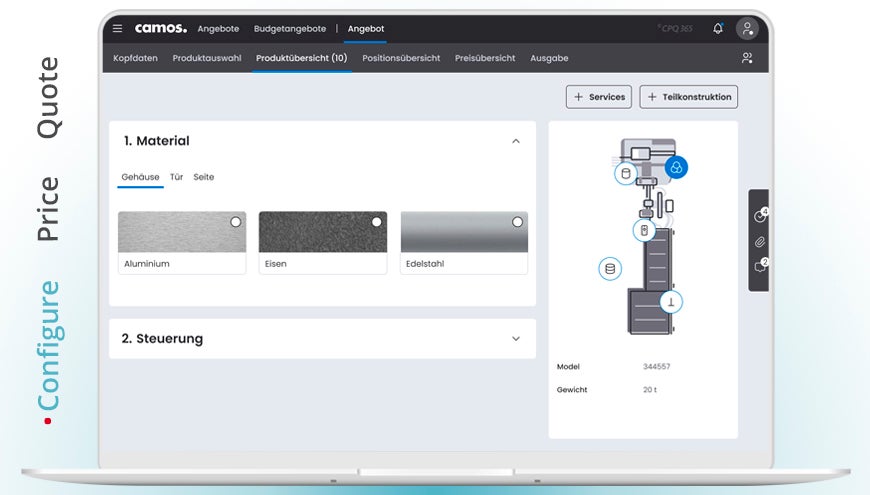The height and width of the screenshot is (495, 870).
Task: Select Edelstahl material radio button
Action: click(517, 222)
